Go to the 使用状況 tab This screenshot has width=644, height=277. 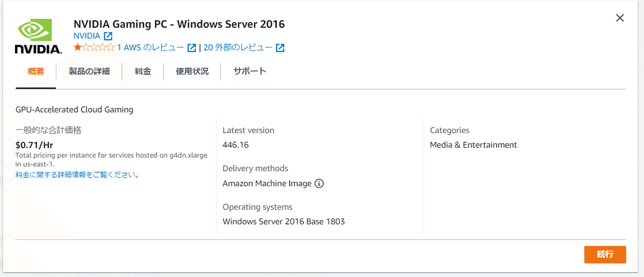tap(192, 71)
